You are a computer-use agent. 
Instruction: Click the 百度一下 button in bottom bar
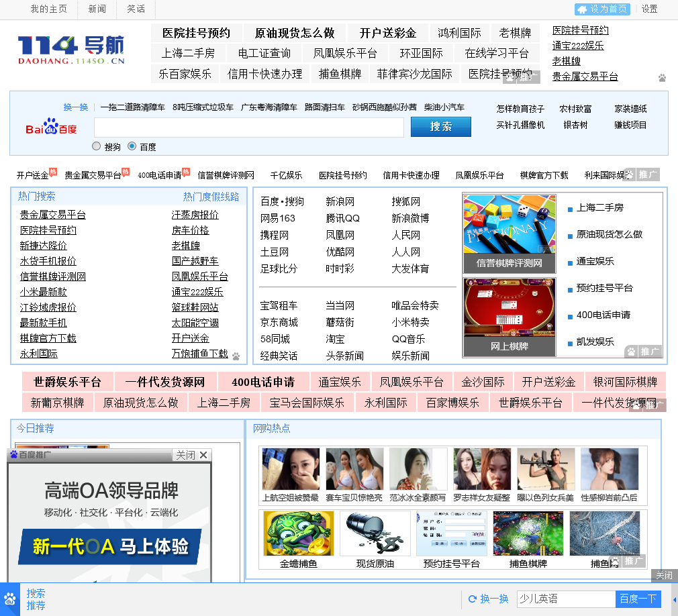[638, 599]
